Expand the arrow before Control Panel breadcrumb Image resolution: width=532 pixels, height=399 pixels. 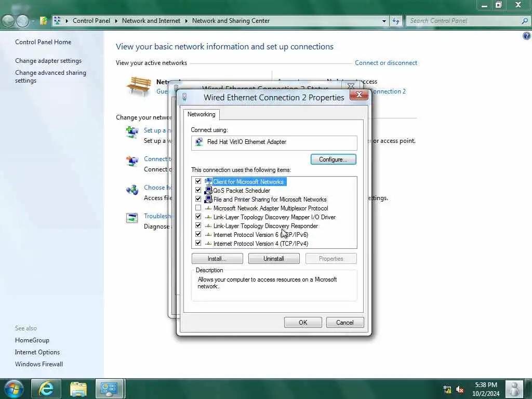click(67, 21)
